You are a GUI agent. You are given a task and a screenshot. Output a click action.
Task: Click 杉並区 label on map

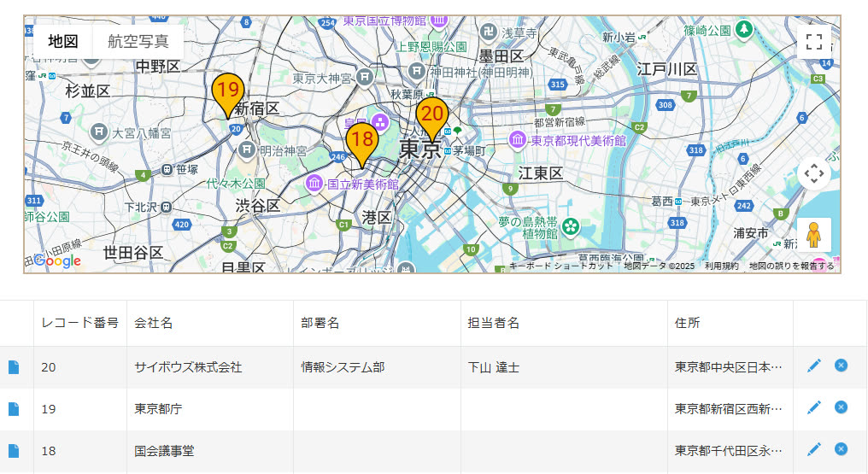[x=87, y=91]
